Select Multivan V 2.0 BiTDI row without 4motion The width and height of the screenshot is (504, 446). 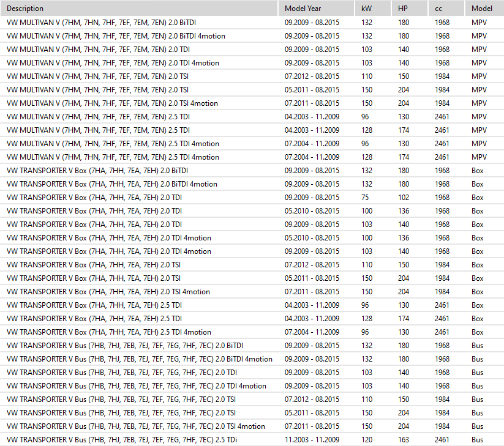coord(252,23)
